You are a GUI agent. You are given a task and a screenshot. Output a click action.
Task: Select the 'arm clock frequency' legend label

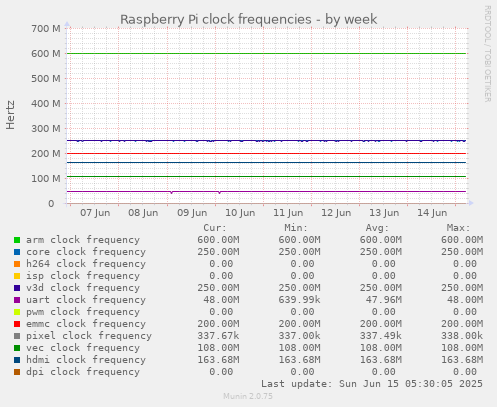tap(83, 240)
